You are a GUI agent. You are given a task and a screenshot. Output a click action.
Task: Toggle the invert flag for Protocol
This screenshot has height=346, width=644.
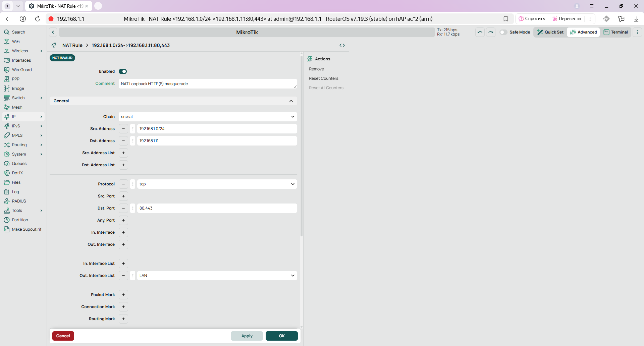coord(133,184)
